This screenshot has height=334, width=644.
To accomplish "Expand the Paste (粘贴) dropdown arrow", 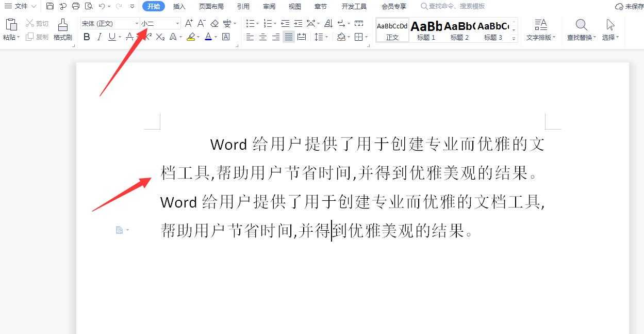I will (x=19, y=38).
